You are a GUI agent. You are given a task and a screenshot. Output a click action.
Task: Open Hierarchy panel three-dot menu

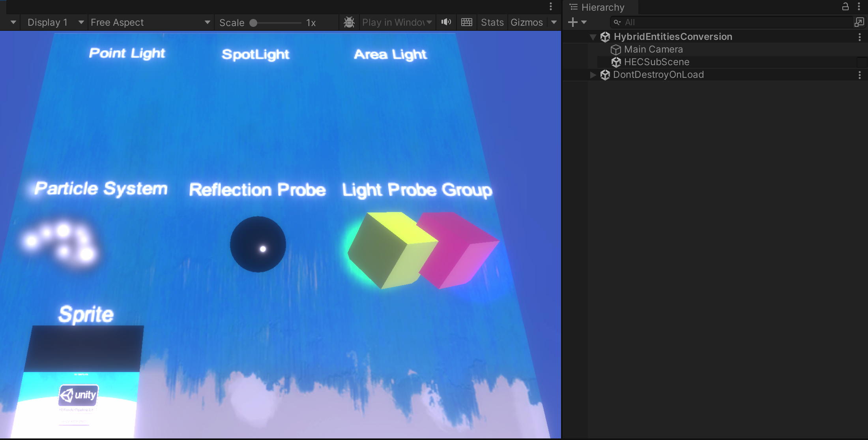[859, 7]
